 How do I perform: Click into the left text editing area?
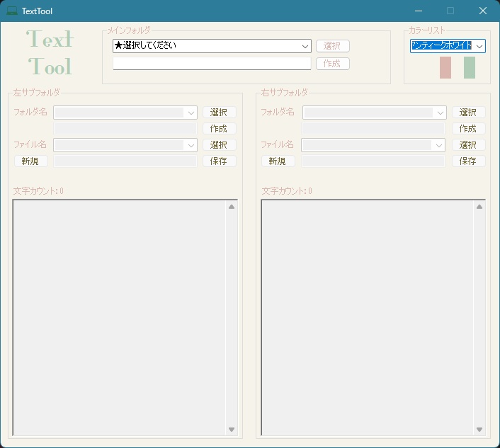click(119, 318)
